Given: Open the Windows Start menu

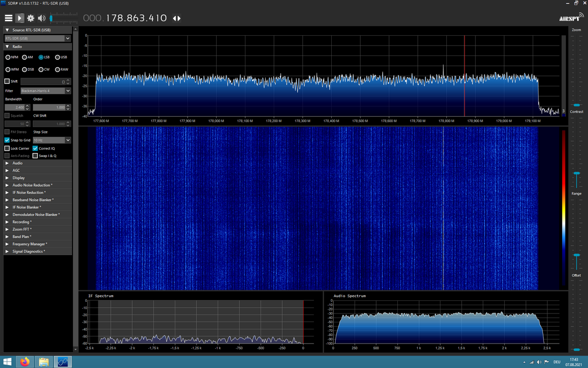Looking at the screenshot, I should pyautogui.click(x=8, y=362).
